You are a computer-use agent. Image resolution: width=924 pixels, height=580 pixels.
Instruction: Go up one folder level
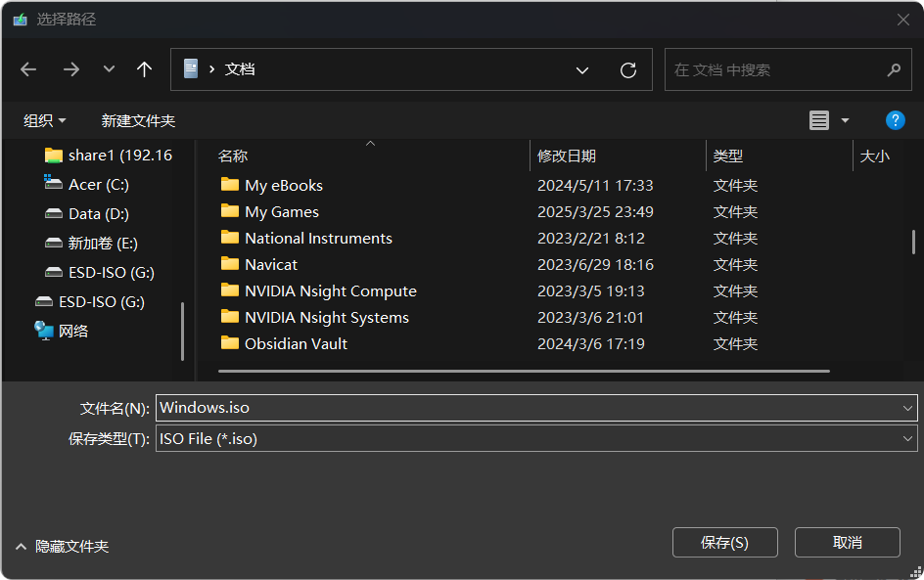pos(145,69)
